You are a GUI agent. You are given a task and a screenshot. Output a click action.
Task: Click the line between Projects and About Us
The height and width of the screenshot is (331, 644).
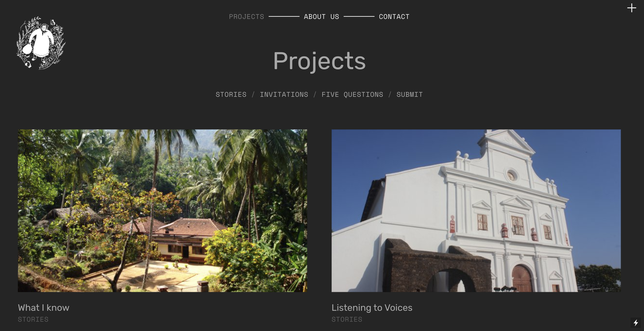click(x=284, y=17)
